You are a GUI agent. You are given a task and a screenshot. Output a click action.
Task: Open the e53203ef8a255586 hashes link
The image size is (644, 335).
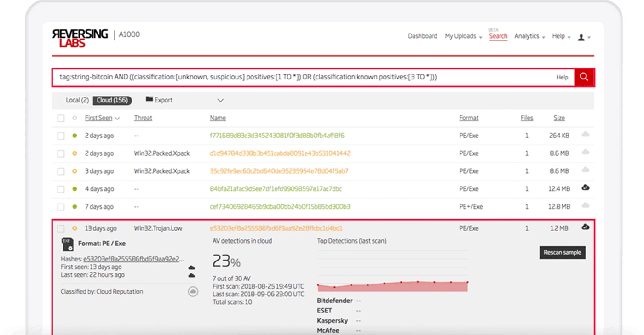tap(133, 259)
